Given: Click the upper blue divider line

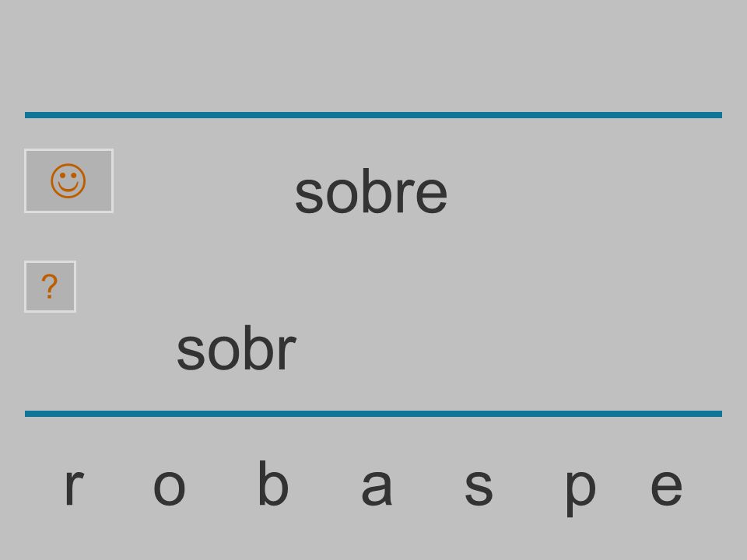Looking at the screenshot, I should tap(373, 115).
